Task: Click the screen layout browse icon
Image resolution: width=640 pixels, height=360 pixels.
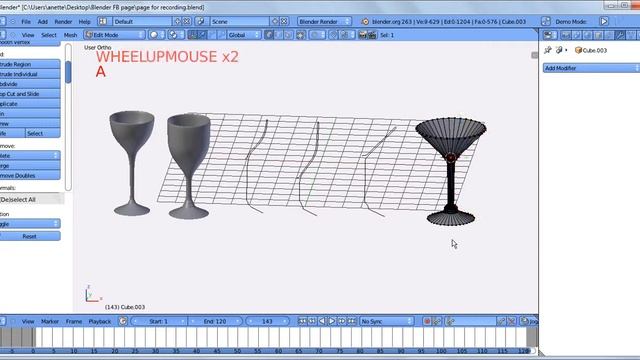Action: point(103,22)
